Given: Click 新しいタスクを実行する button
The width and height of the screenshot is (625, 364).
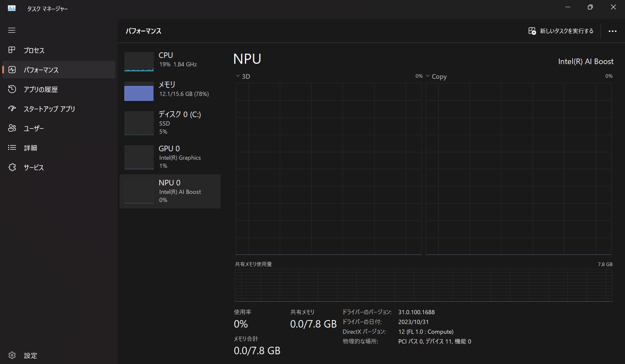Looking at the screenshot, I should (x=561, y=31).
